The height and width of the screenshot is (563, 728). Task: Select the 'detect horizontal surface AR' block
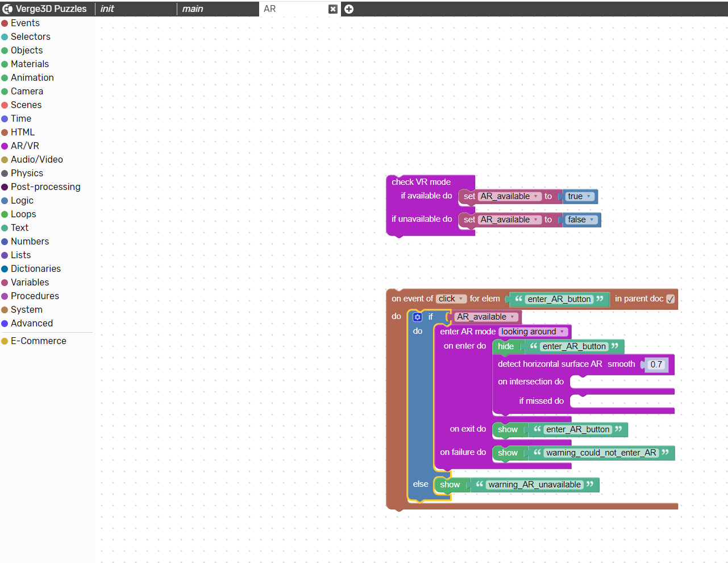[x=550, y=364]
